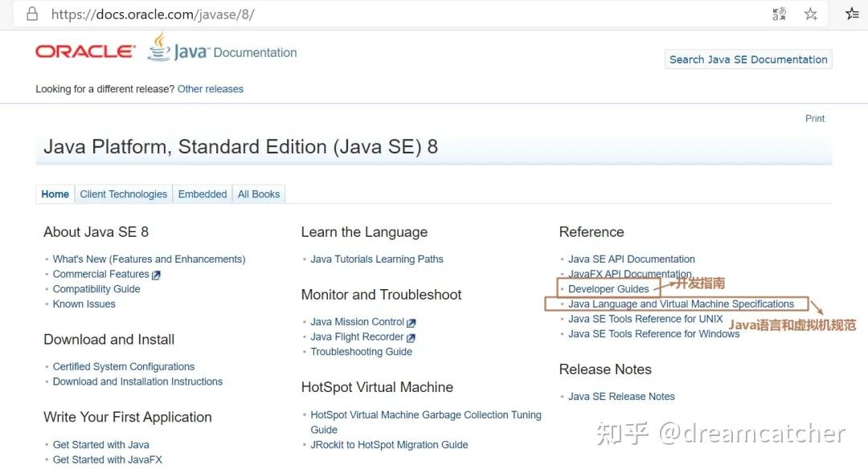Image resolution: width=868 pixels, height=469 pixels.
Task: Click the padlock icon in the address bar
Action: click(31, 14)
